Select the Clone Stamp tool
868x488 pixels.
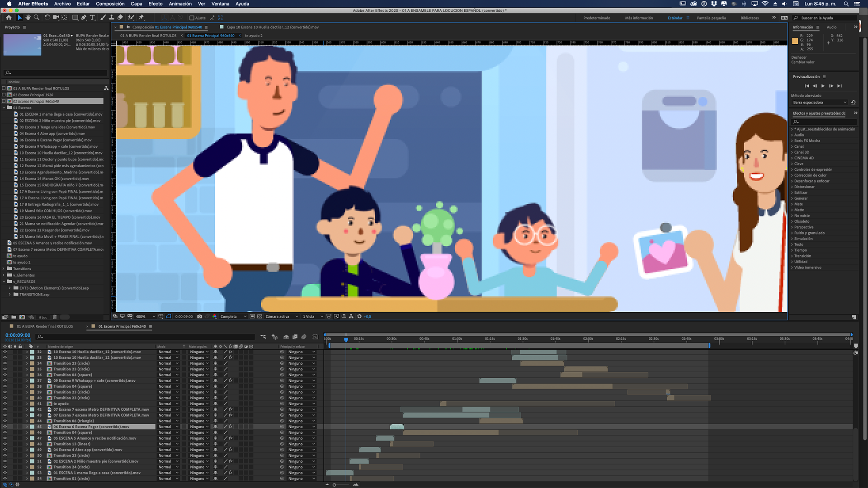(111, 18)
